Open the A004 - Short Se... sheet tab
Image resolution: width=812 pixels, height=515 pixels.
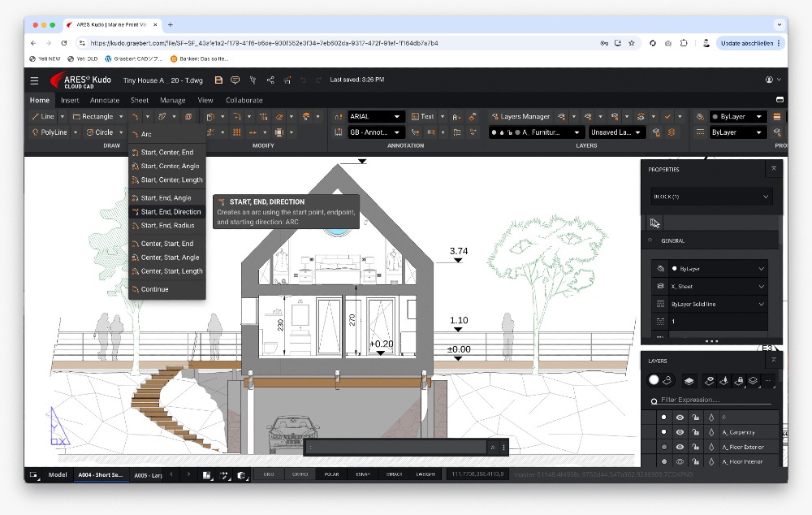pyautogui.click(x=100, y=474)
